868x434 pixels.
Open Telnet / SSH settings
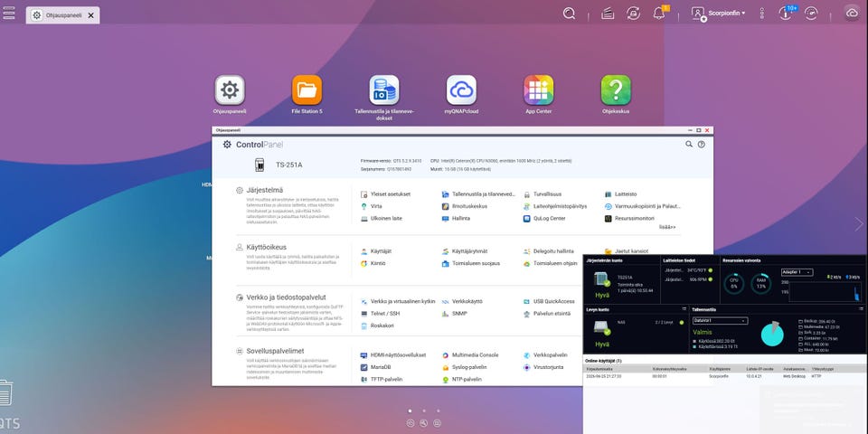pos(380,314)
